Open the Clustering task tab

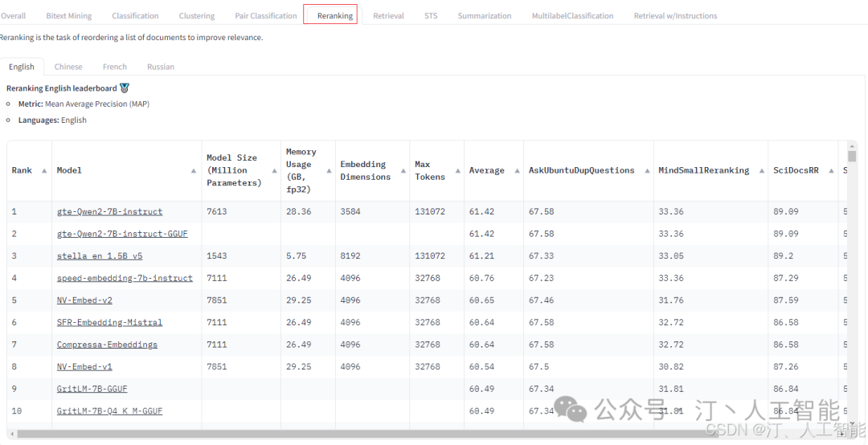coord(197,16)
